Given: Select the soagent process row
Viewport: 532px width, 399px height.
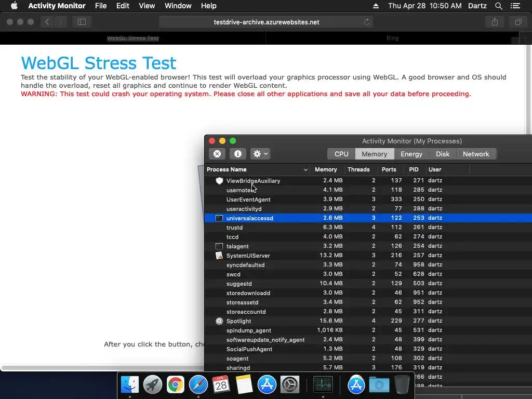Looking at the screenshot, I should (368, 358).
